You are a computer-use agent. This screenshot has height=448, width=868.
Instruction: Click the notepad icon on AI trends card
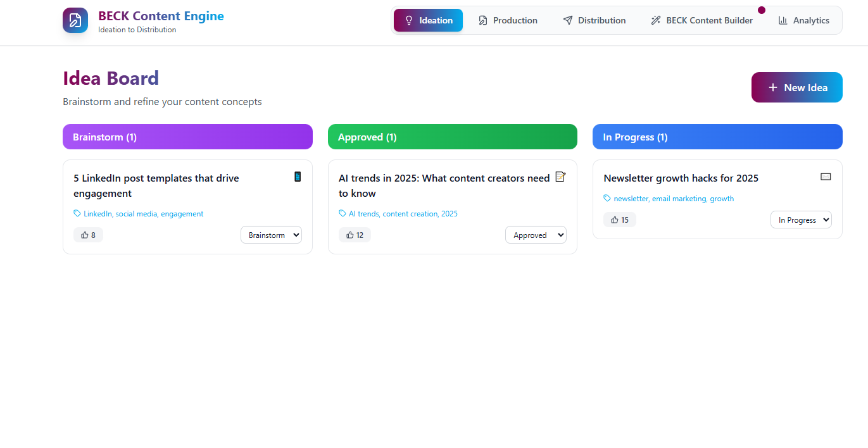point(560,177)
